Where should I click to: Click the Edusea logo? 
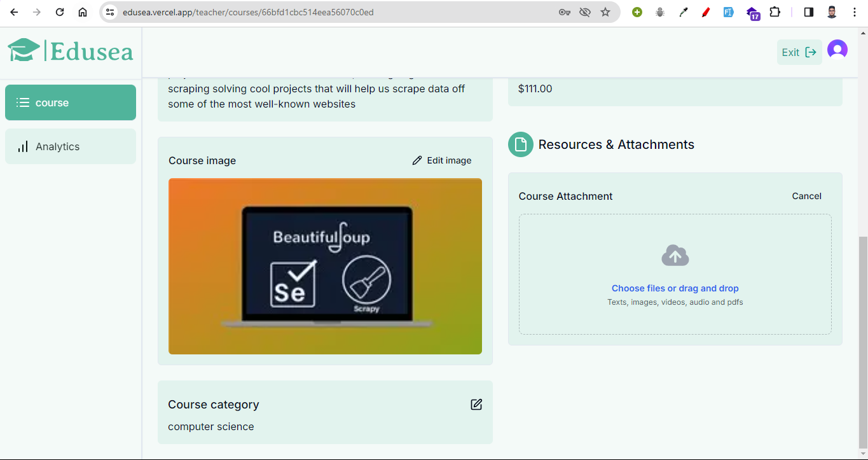click(70, 50)
